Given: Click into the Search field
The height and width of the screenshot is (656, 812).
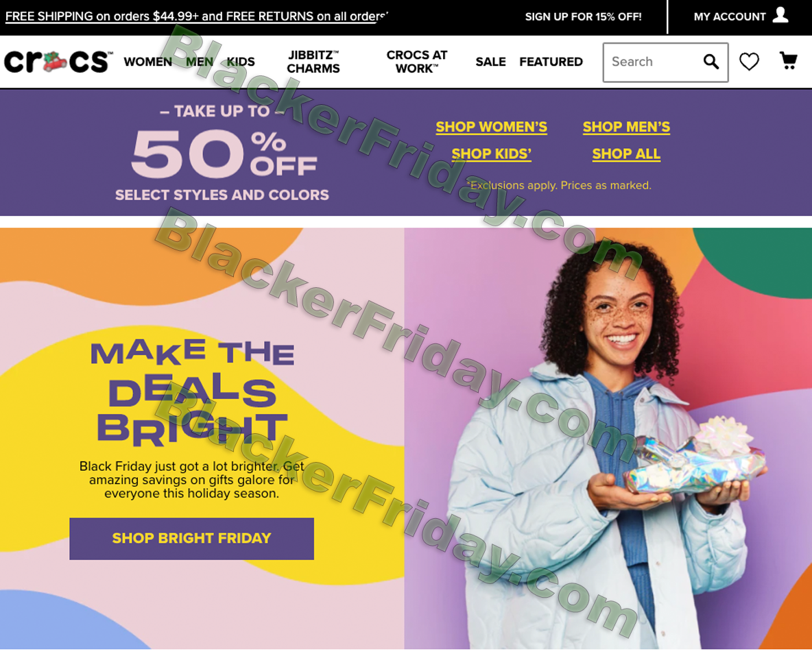Looking at the screenshot, I should point(654,62).
